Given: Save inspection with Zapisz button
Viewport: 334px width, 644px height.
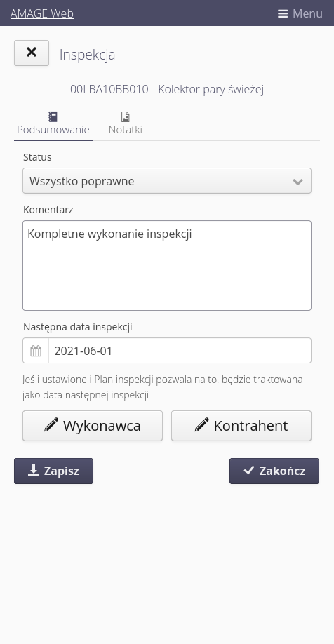Looking at the screenshot, I should [54, 471].
